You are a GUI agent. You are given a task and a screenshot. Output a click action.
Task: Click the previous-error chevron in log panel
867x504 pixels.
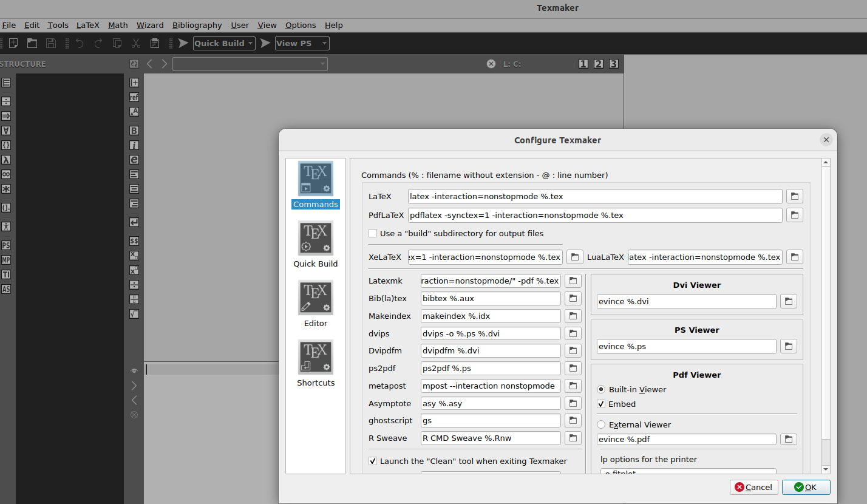tap(134, 400)
